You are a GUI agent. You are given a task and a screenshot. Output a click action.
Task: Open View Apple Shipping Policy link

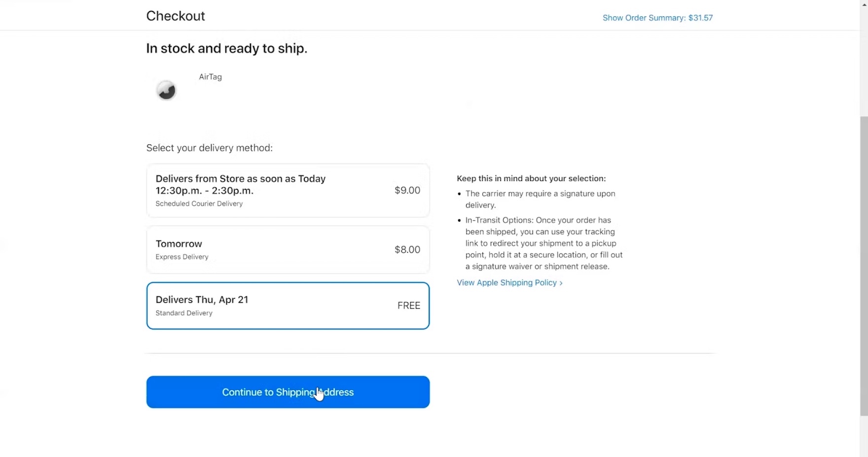pyautogui.click(x=506, y=282)
